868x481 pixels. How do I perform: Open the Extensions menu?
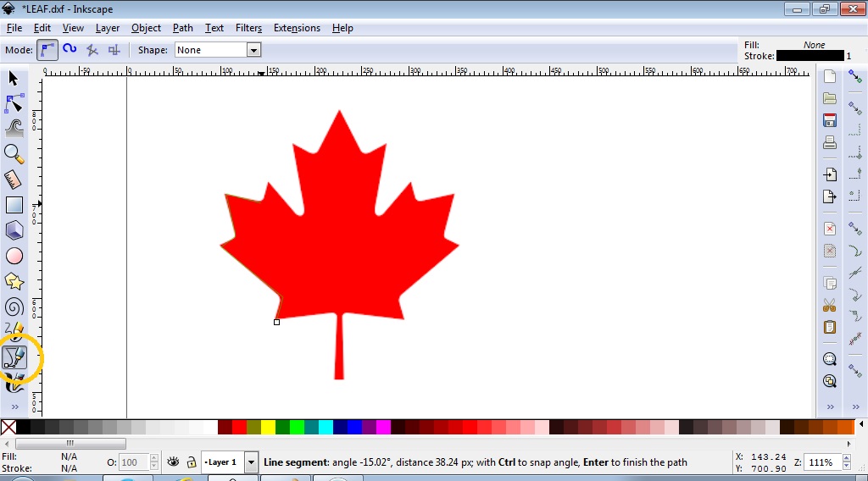pyautogui.click(x=297, y=28)
